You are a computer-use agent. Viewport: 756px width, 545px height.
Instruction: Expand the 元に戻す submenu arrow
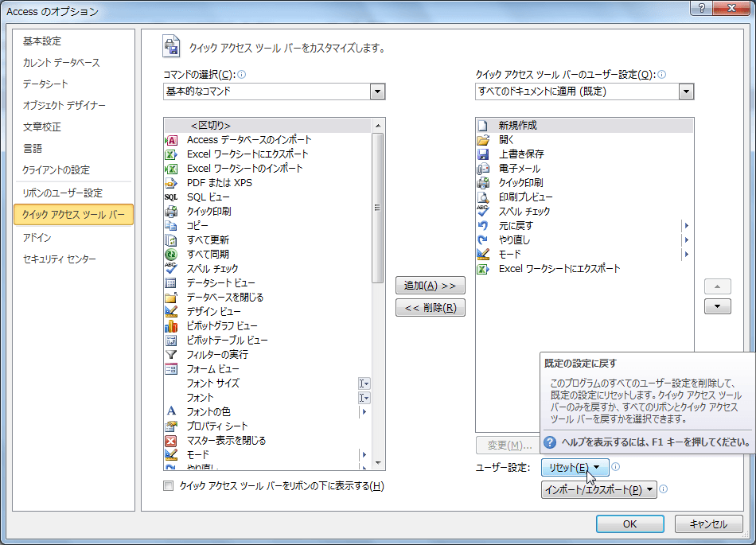pyautogui.click(x=687, y=226)
